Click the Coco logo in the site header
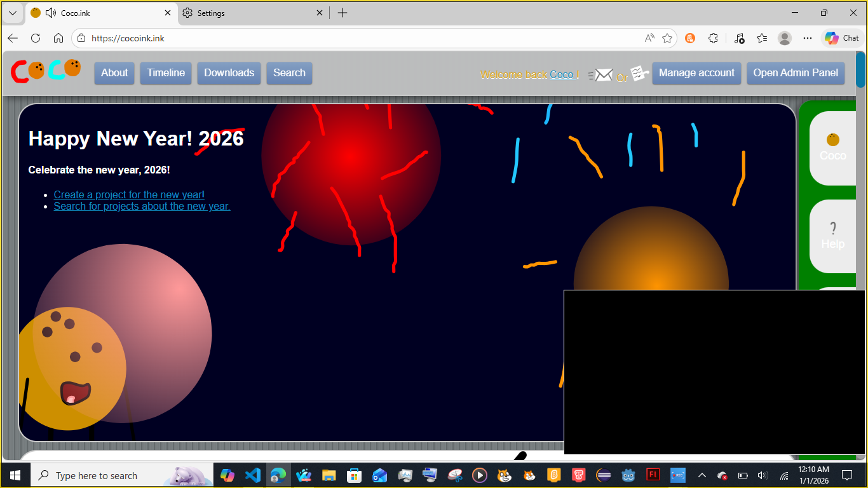This screenshot has height=488, width=868. (46, 71)
